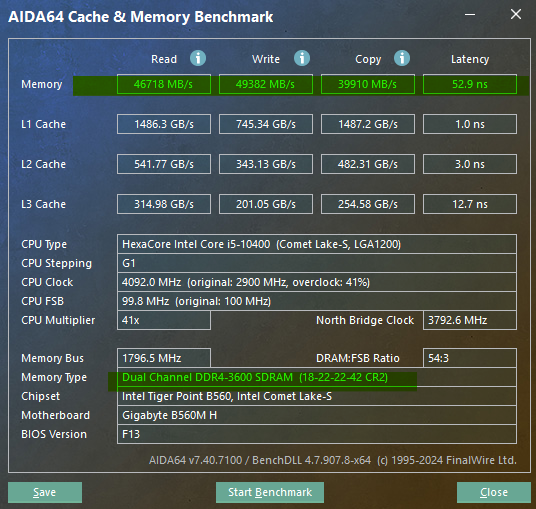Click the Write column header label
The width and height of the screenshot is (536, 509).
click(266, 59)
